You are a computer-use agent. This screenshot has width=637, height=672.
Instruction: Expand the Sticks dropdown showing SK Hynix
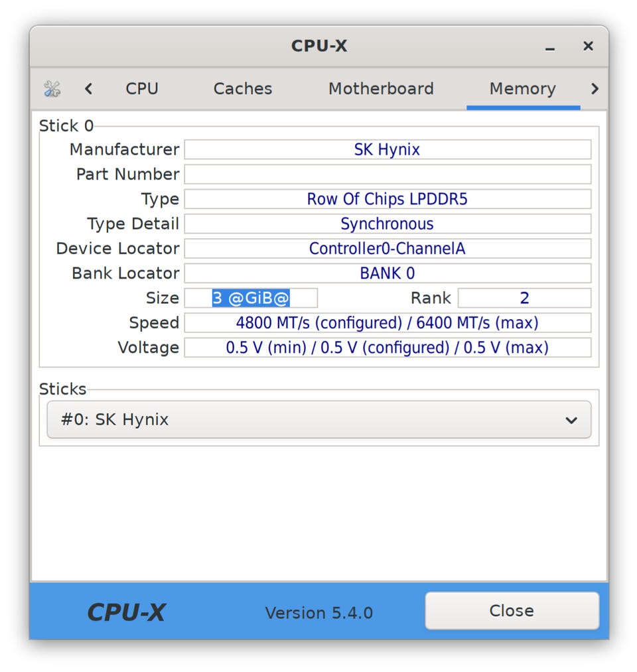coord(319,419)
